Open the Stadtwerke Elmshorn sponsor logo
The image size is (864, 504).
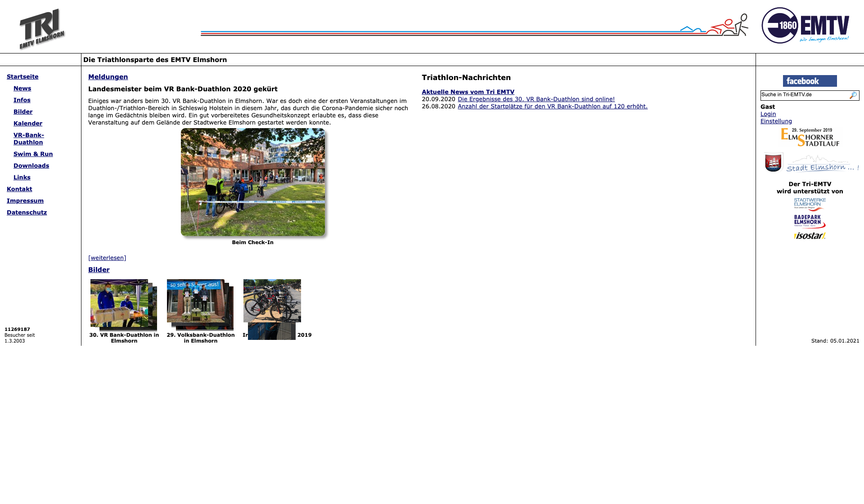click(810, 204)
